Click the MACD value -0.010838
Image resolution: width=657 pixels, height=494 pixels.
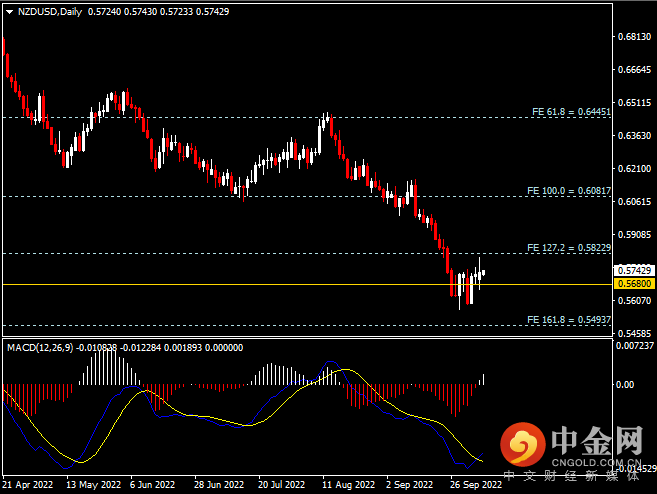96,347
